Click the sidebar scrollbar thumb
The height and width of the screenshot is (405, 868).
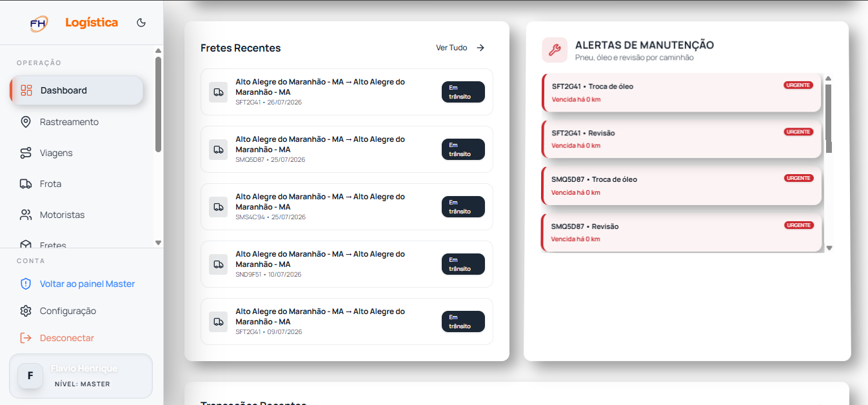pyautogui.click(x=159, y=104)
